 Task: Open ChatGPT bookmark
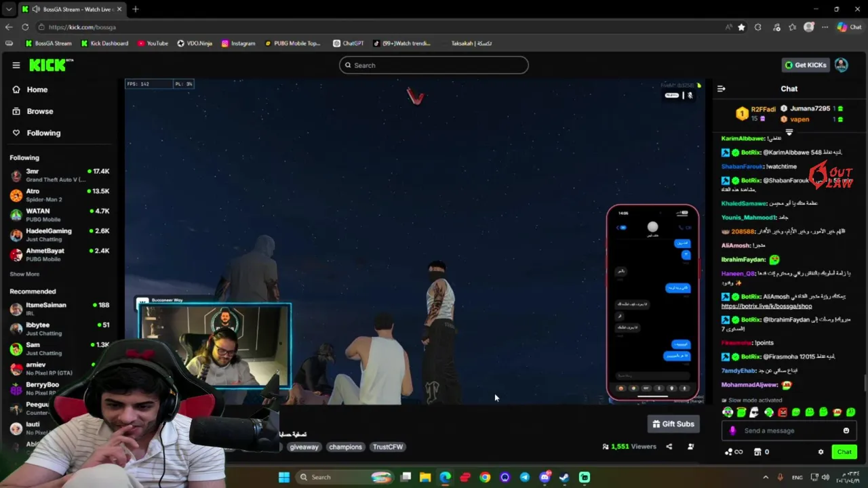349,43
